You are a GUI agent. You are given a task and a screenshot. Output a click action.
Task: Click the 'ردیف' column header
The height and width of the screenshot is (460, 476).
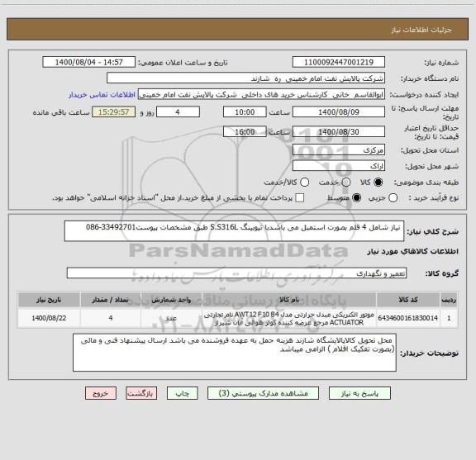coord(449,300)
